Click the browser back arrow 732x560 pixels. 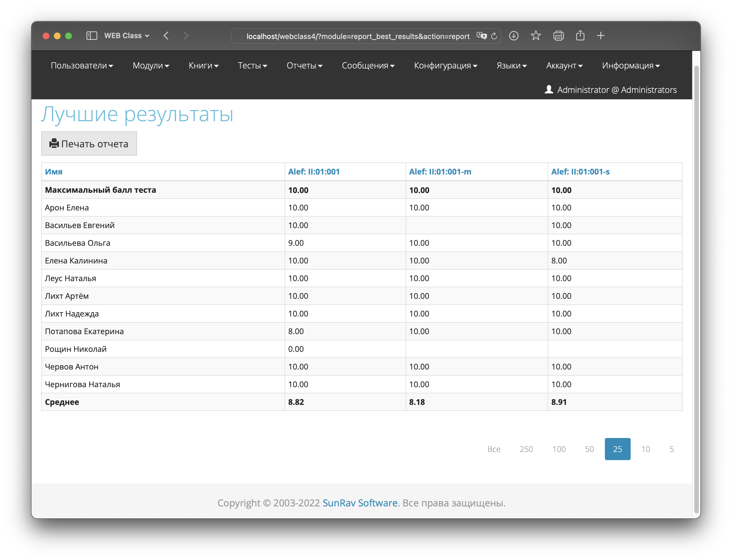coord(166,36)
